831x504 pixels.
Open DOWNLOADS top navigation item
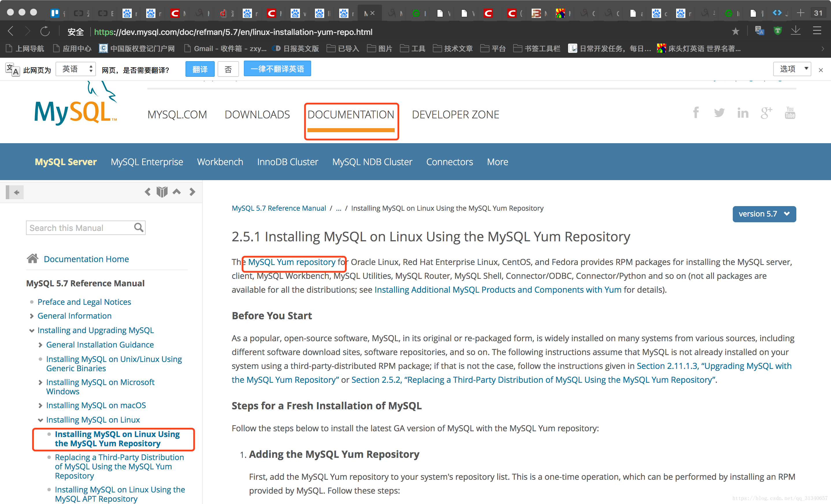(257, 115)
